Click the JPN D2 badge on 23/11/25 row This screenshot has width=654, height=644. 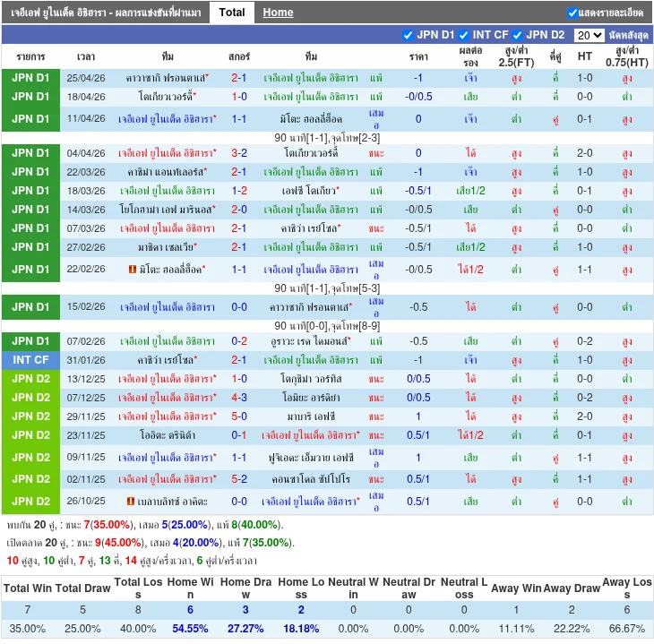tap(30, 435)
